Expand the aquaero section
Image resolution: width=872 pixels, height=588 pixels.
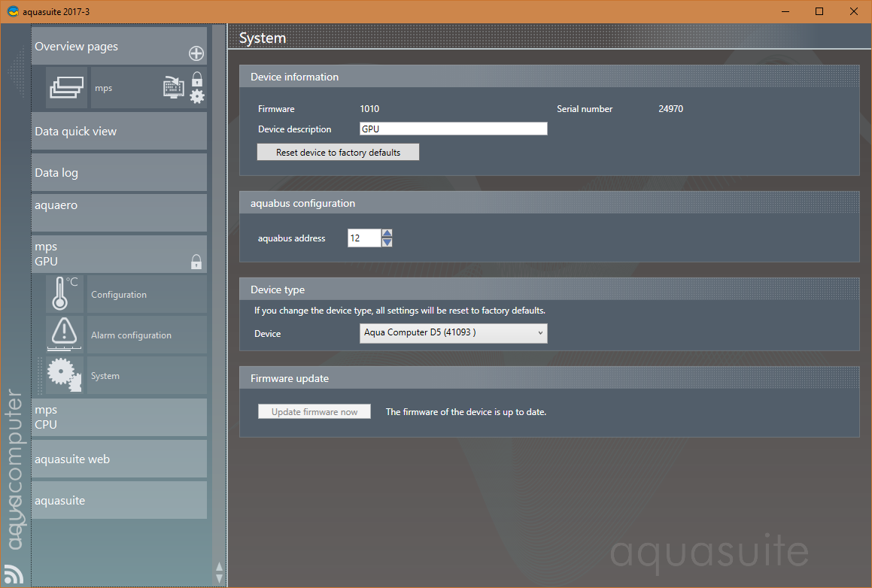(119, 212)
